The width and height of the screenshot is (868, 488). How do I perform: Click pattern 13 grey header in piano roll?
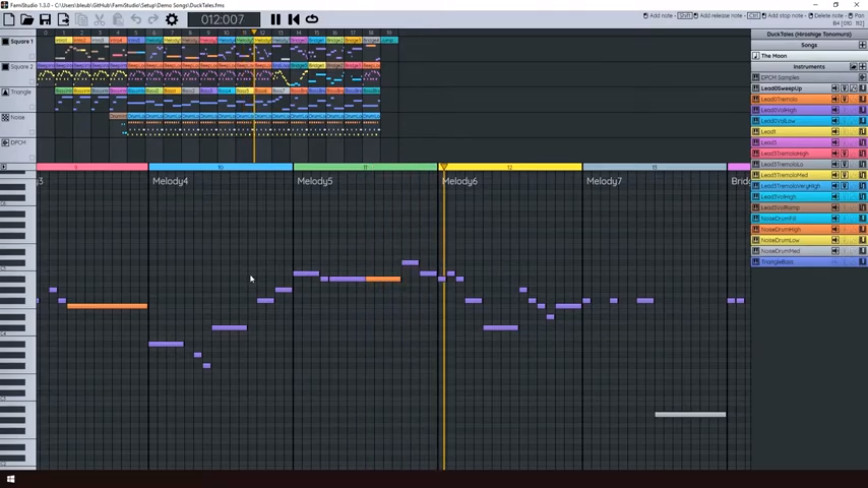(x=654, y=167)
